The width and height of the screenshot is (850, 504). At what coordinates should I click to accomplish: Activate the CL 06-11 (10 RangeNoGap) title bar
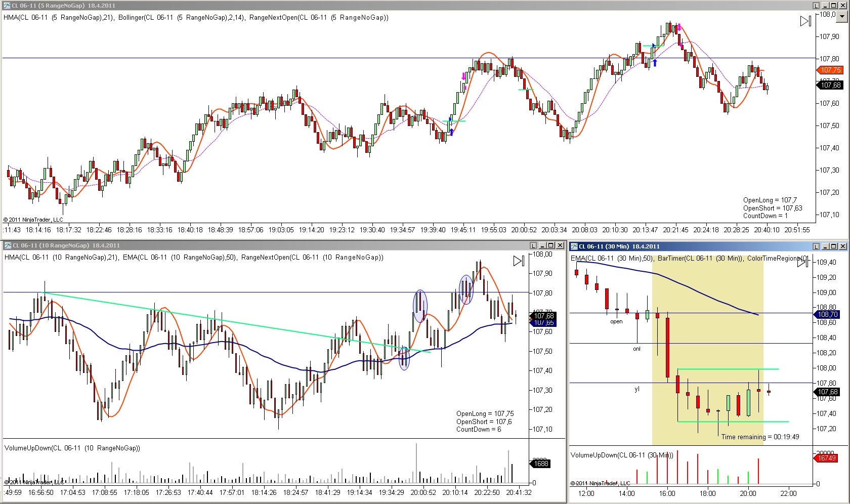coord(283,245)
